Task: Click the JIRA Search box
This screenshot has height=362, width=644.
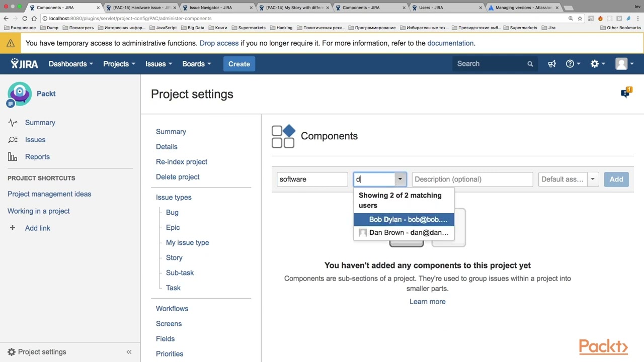Action: click(x=495, y=64)
